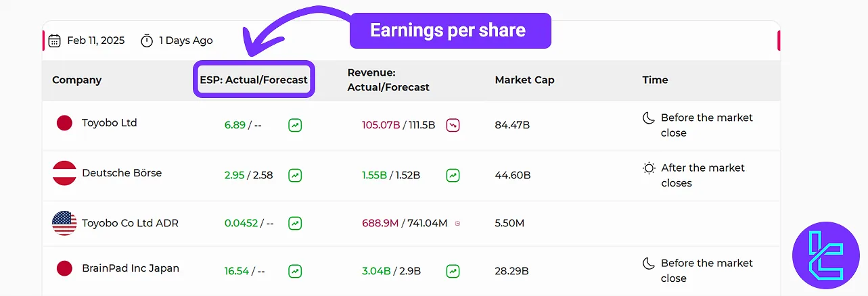Click Toyobo Ltd 'Before the market close' text
868x296 pixels.
[707, 125]
